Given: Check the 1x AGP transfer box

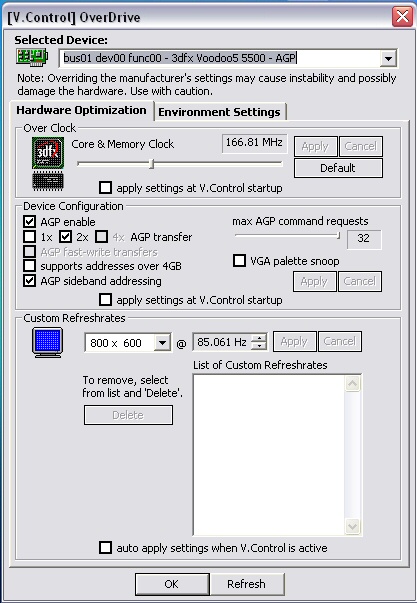Looking at the screenshot, I should [x=30, y=237].
